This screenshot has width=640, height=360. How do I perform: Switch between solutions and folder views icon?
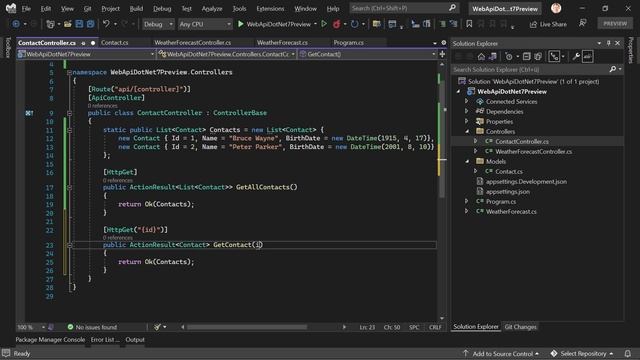493,57
